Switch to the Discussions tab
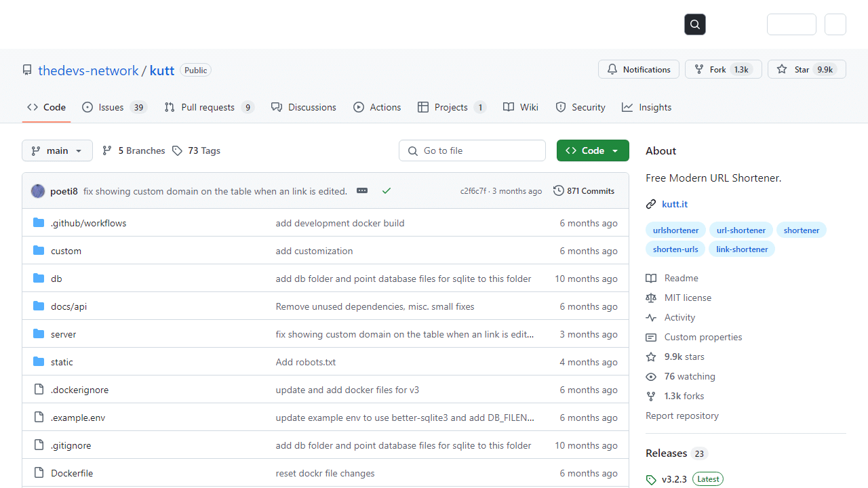The height and width of the screenshot is (488, 868). (303, 107)
